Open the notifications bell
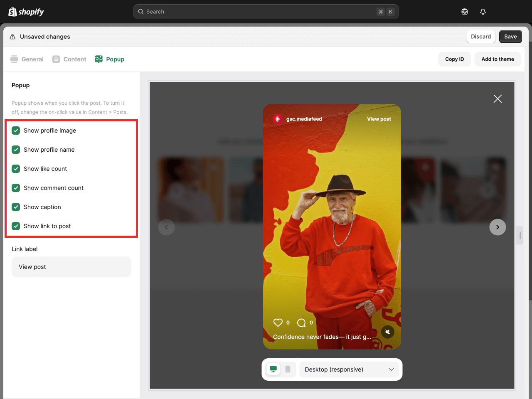Viewport: 532px width, 399px height. pos(483,12)
